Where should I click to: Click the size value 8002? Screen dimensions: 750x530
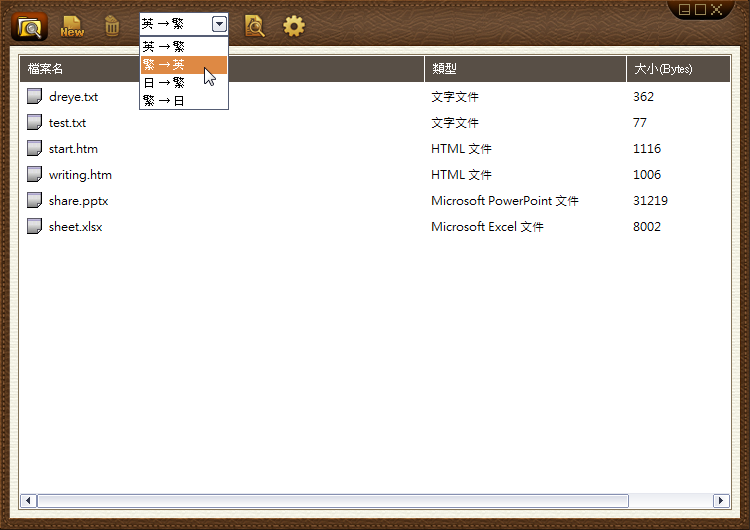(x=647, y=227)
